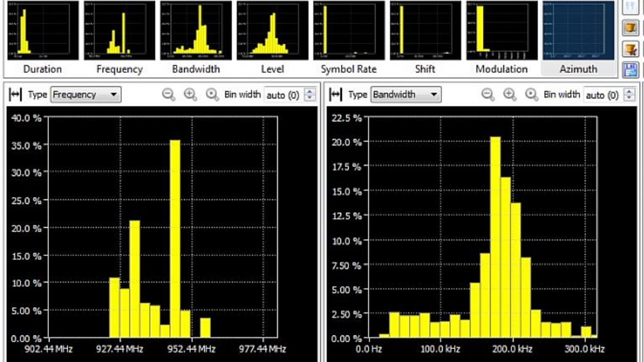Zoom out on the Bandwidth histogram
The image size is (644, 362).
coord(488,95)
